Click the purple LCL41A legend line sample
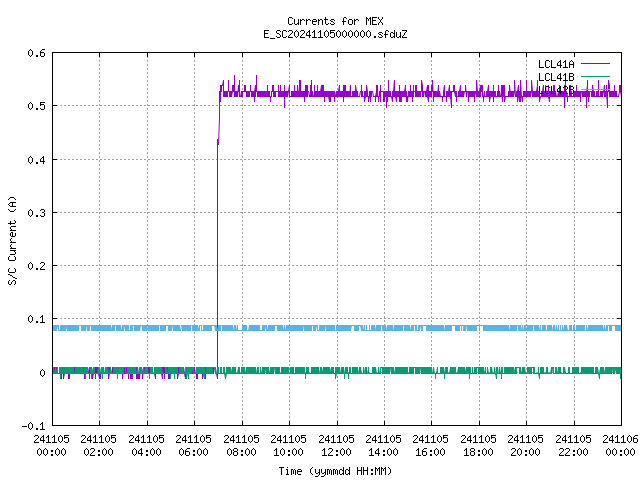 [595, 64]
